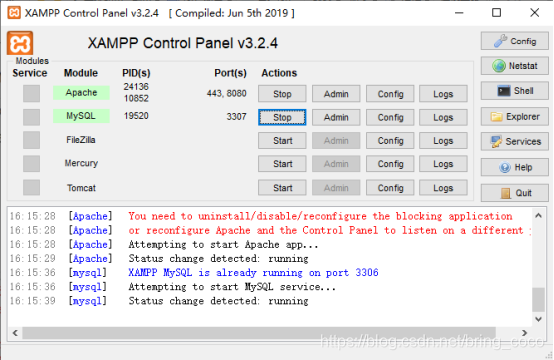Viewport: 554px width, 360px height.
Task: Open Tomcat Config menu
Action: tap(390, 188)
